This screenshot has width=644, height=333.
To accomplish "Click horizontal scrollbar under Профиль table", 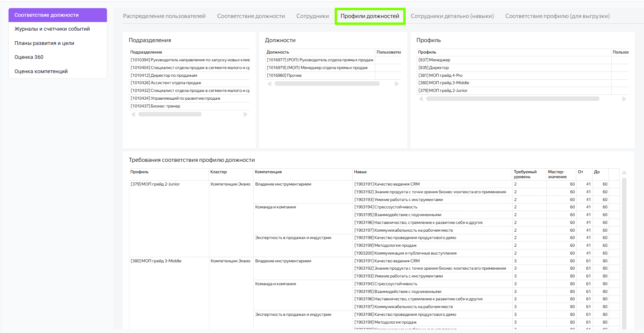I will pos(513,99).
